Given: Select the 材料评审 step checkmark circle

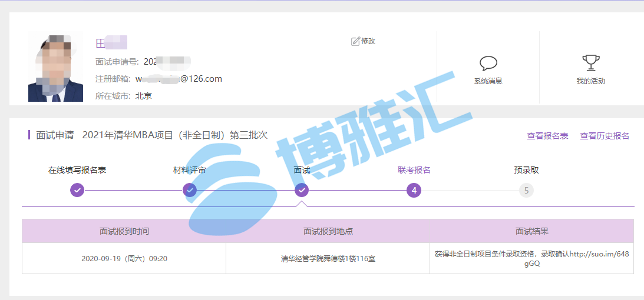Looking at the screenshot, I should click(x=190, y=190).
